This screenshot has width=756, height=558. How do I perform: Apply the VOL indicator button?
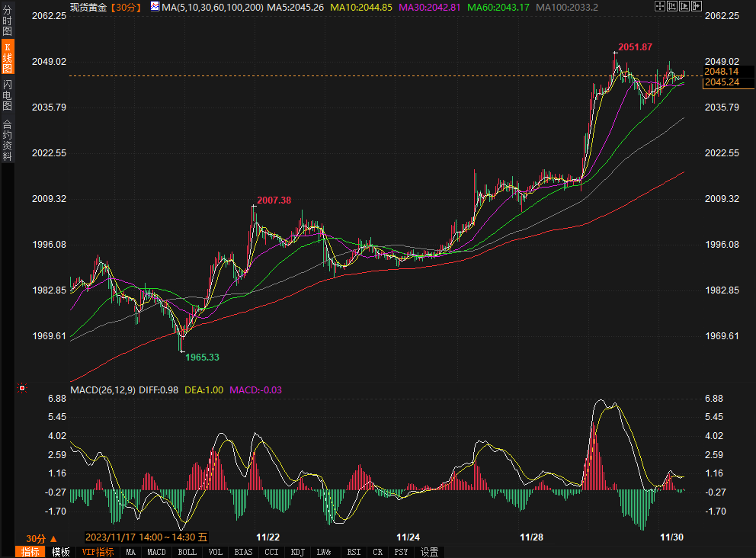pyautogui.click(x=216, y=552)
